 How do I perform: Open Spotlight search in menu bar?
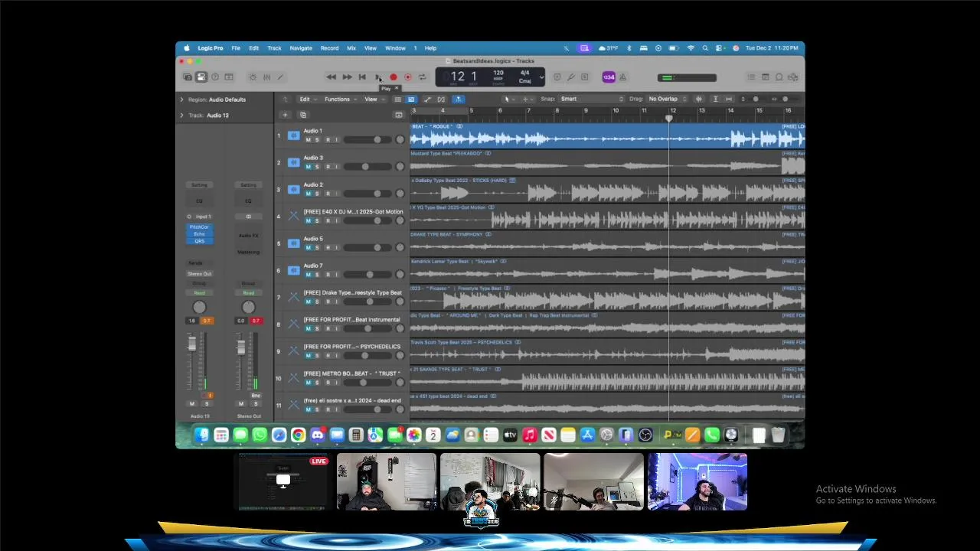705,48
